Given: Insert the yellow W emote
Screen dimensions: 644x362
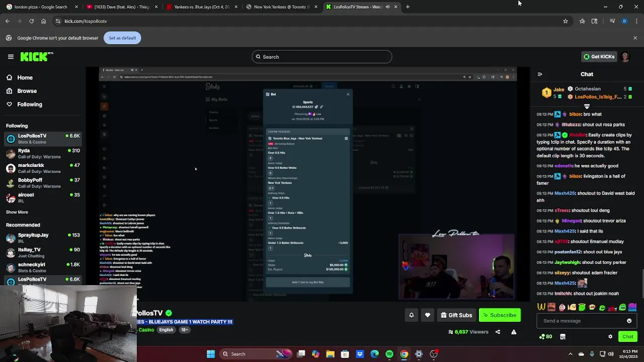Looking at the screenshot, I should [x=541, y=307].
